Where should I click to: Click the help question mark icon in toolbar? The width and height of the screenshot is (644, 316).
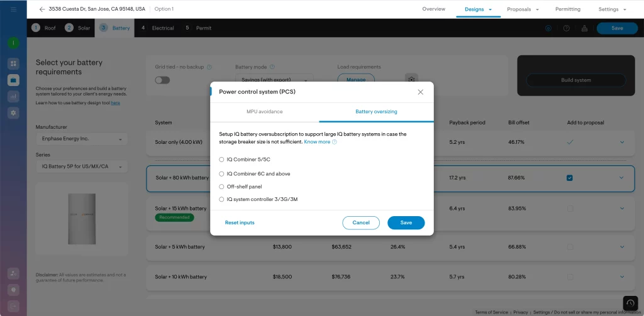[x=567, y=28]
